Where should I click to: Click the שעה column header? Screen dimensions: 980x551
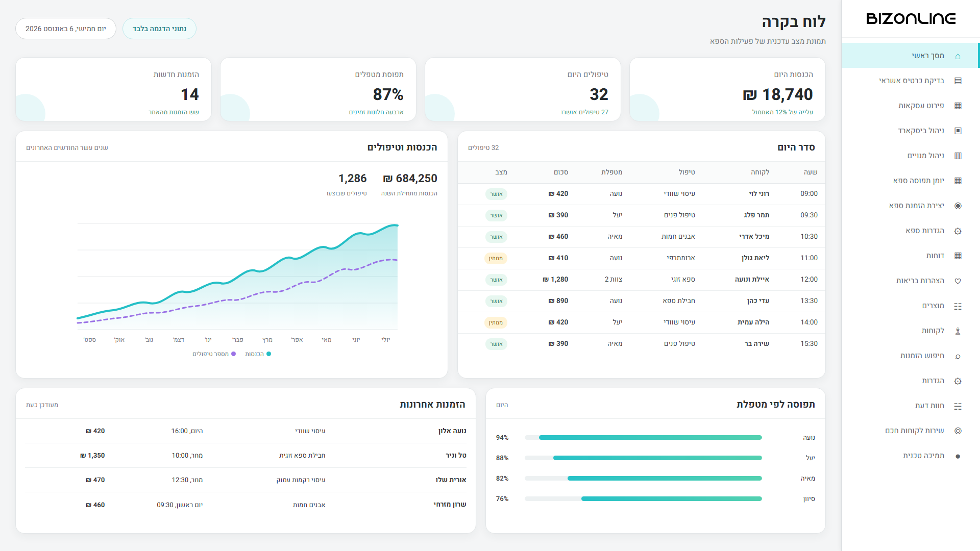811,172
